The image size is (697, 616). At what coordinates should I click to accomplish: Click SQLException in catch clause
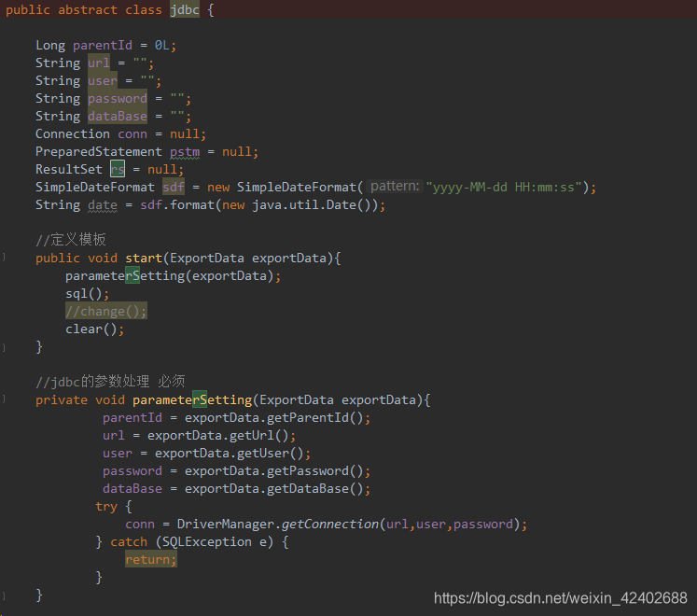207,541
